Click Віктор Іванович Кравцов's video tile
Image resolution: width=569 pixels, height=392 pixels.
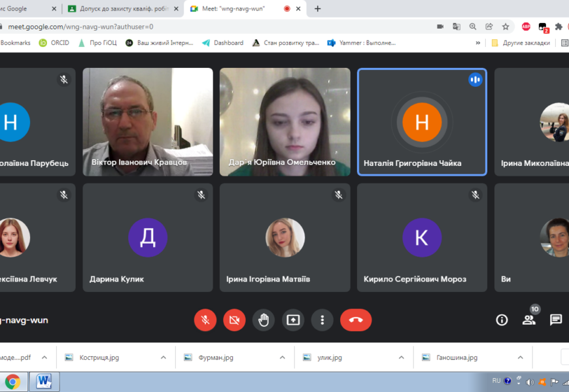click(147, 122)
